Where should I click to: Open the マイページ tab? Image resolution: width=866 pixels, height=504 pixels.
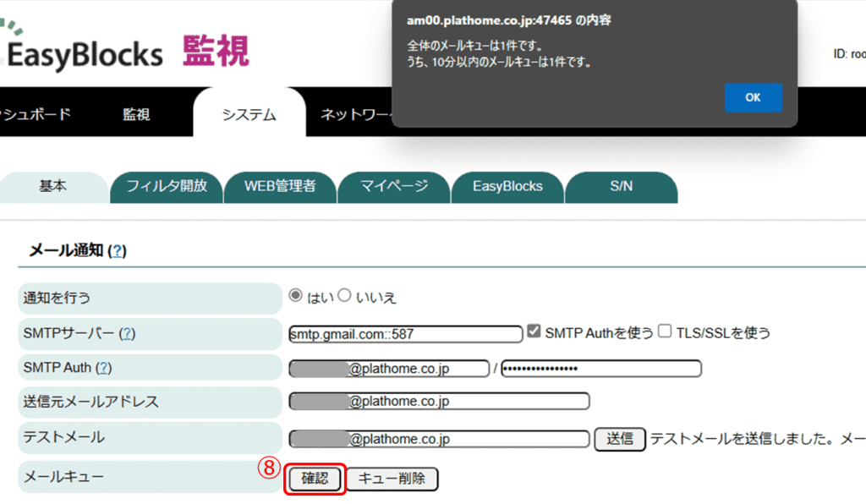click(394, 188)
